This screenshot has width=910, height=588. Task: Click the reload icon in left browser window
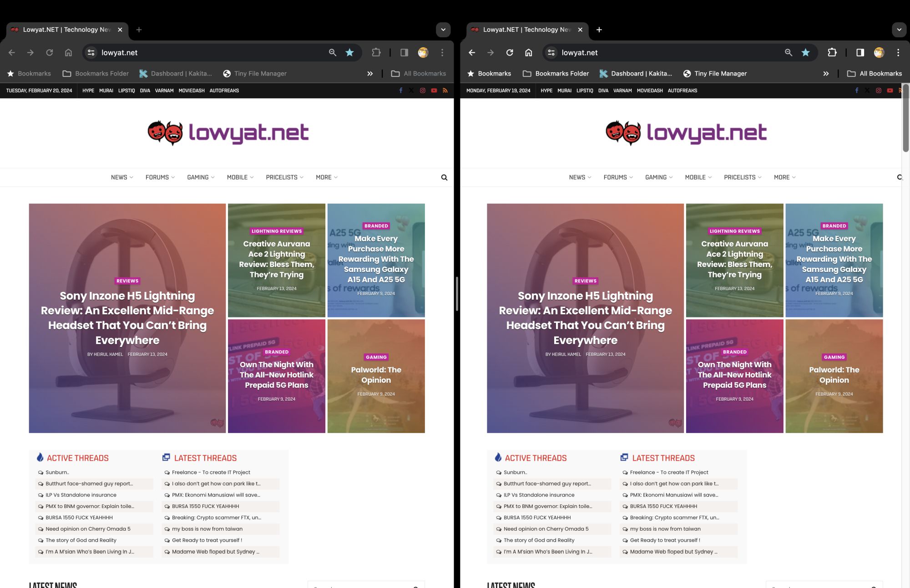coord(49,52)
